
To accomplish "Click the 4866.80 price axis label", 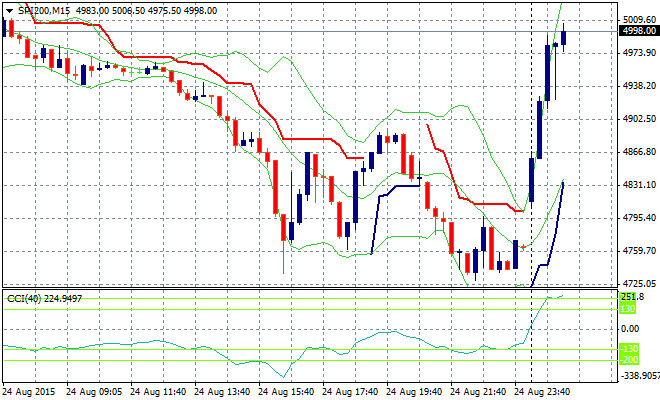I will click(x=639, y=152).
